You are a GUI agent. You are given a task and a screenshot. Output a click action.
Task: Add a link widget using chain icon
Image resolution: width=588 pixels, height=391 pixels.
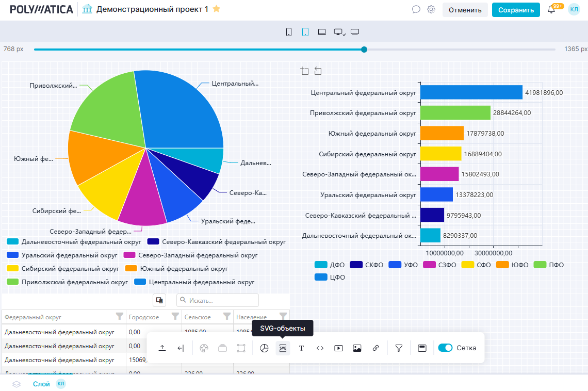(375, 348)
